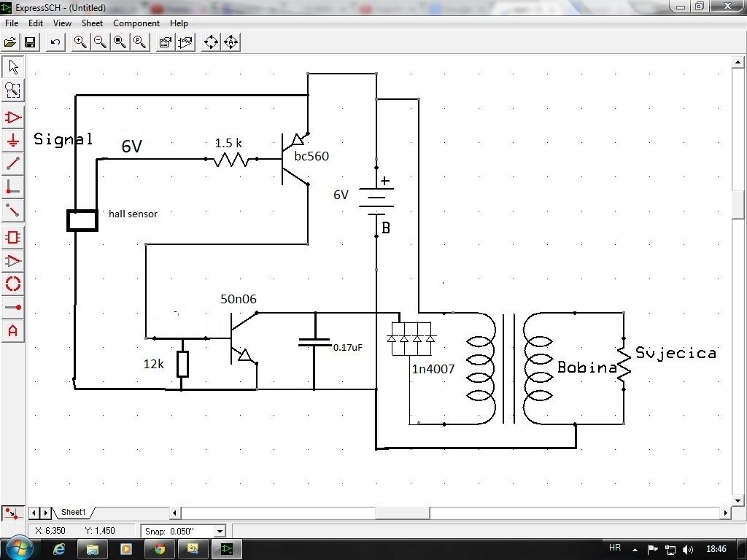
Task: Open the View menu
Action: [x=62, y=23]
